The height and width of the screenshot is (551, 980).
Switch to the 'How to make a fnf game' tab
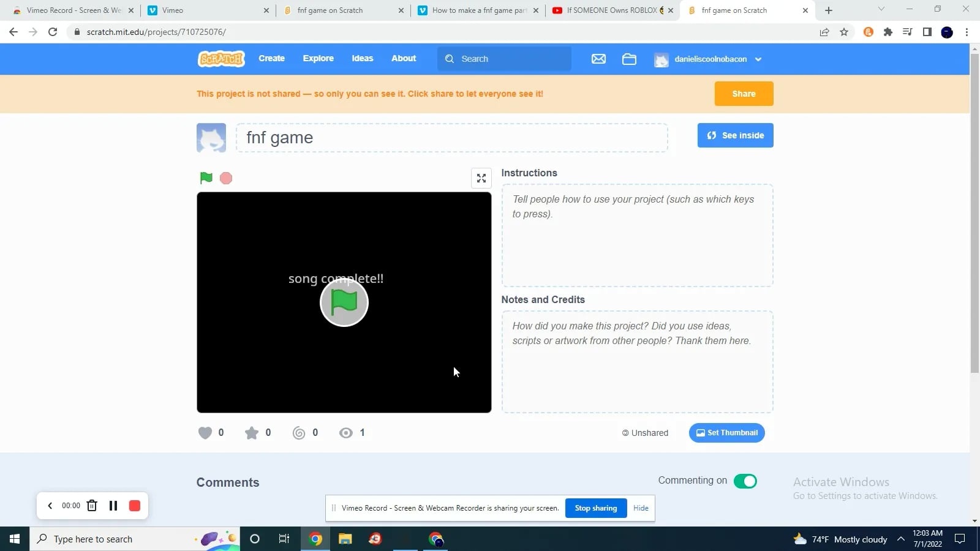(x=478, y=10)
